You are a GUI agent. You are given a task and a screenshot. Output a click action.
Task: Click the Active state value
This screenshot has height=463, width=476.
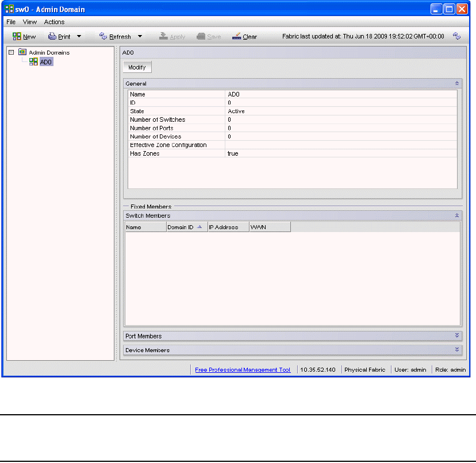coord(236,111)
